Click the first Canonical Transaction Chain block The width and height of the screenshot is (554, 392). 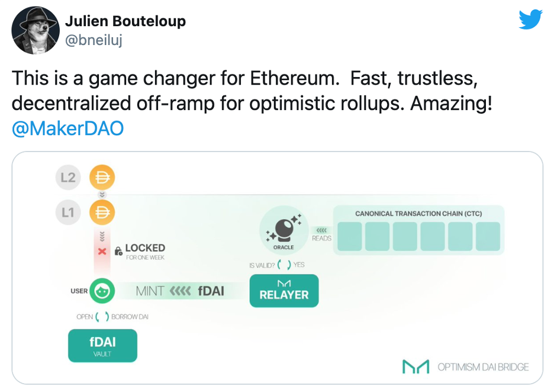pos(350,236)
